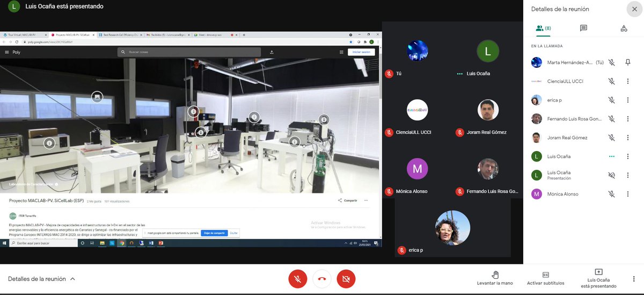Screen dimensions: 644x295
Task: Click the erica p video tile
Action: [452, 228]
